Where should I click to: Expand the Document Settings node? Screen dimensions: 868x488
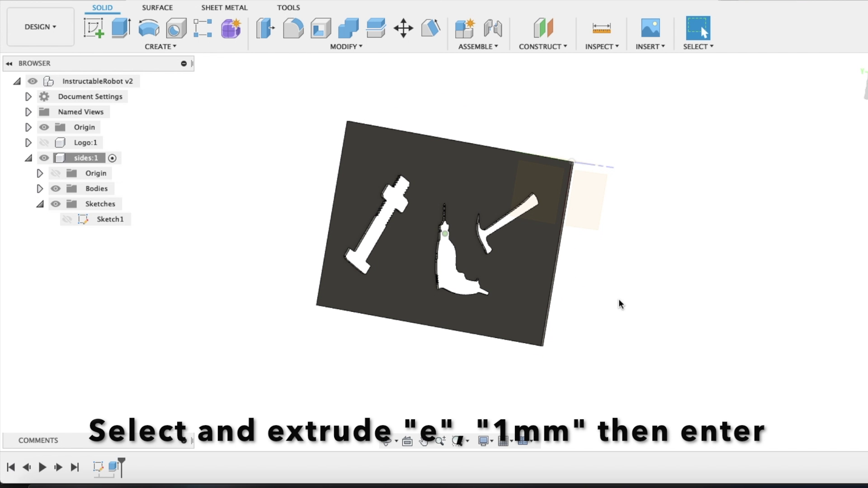(x=28, y=97)
